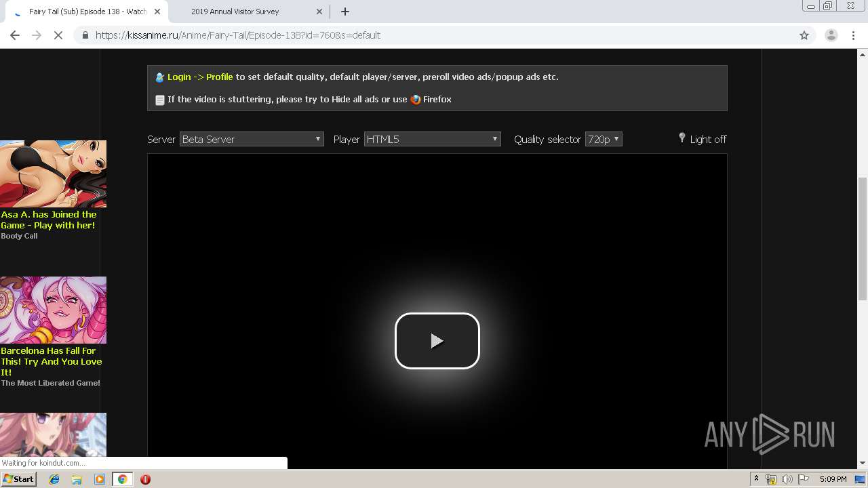This screenshot has width=868, height=488.
Task: Click 'The Most Liberated Game!' caption
Action: click(x=50, y=383)
